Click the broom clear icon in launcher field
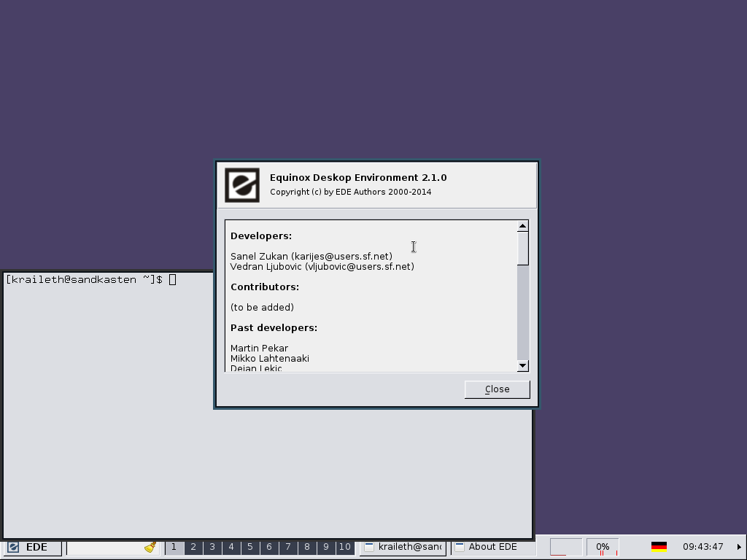 (x=150, y=547)
